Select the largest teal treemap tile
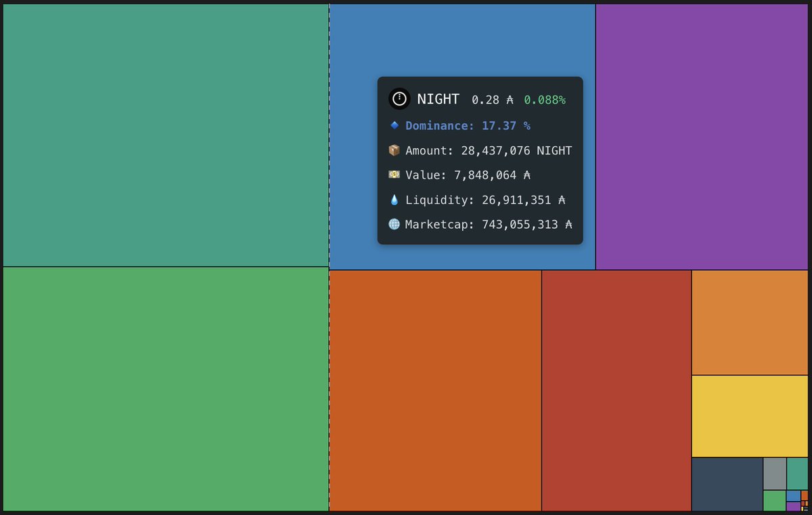This screenshot has height=515, width=812. (166, 135)
